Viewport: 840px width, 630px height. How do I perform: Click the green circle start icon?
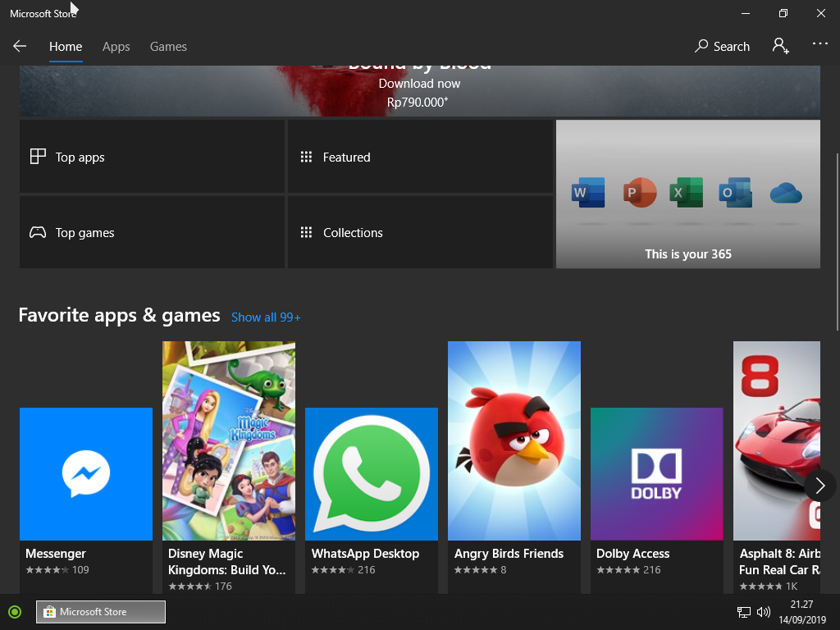coord(15,612)
